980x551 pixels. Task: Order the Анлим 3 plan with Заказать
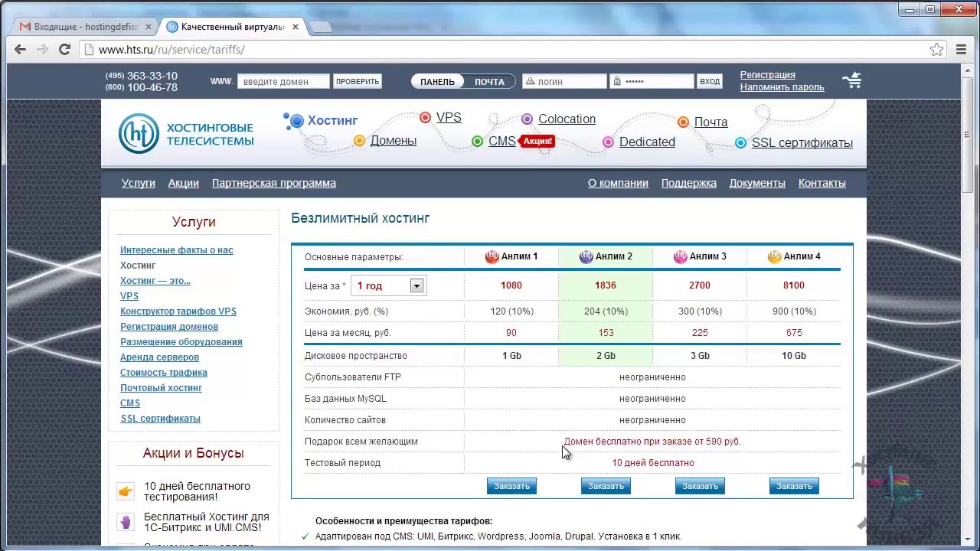[700, 486]
